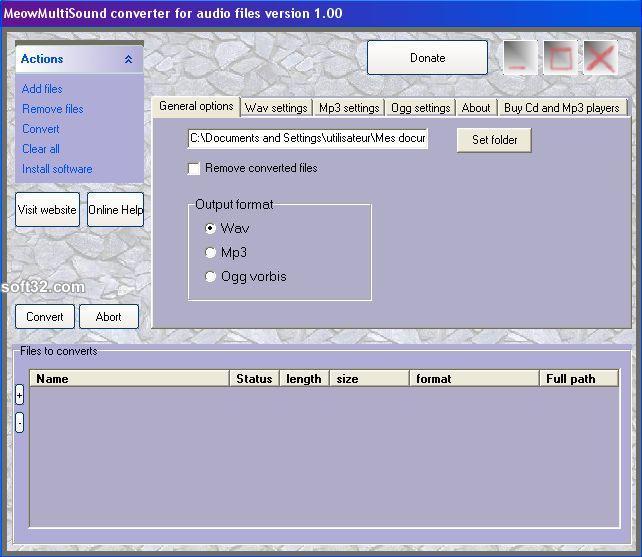
Task: Select the Wav output format
Action: click(210, 228)
